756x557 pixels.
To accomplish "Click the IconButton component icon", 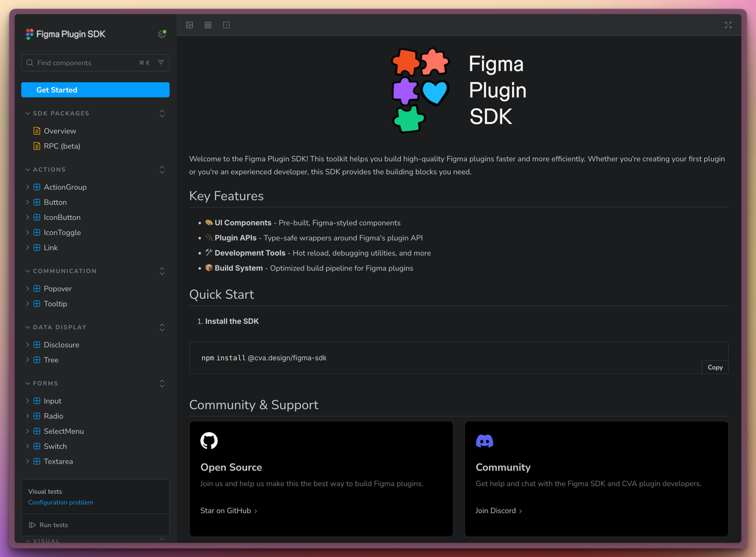I will (37, 217).
